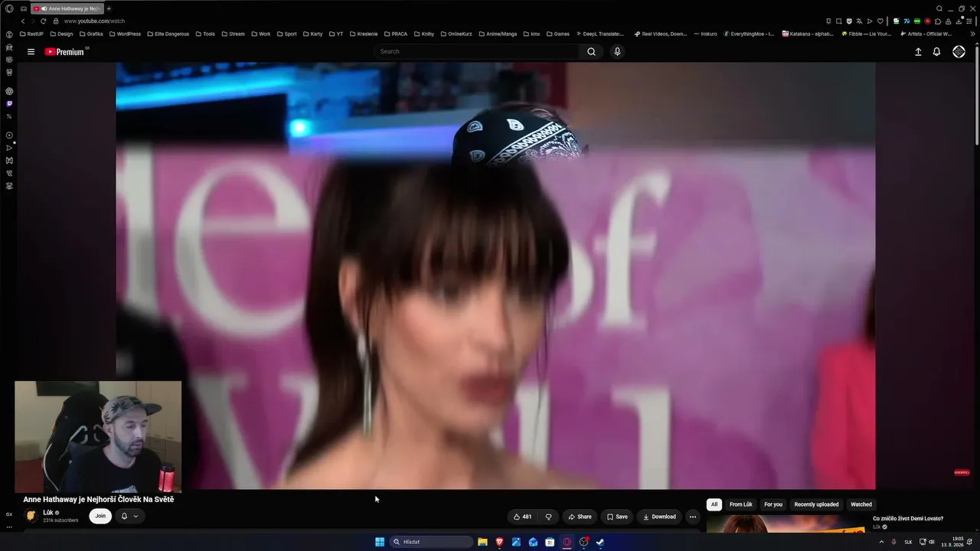Image resolution: width=980 pixels, height=551 pixels.
Task: Open the Anime/Manga bookmarks folder
Action: (x=499, y=34)
